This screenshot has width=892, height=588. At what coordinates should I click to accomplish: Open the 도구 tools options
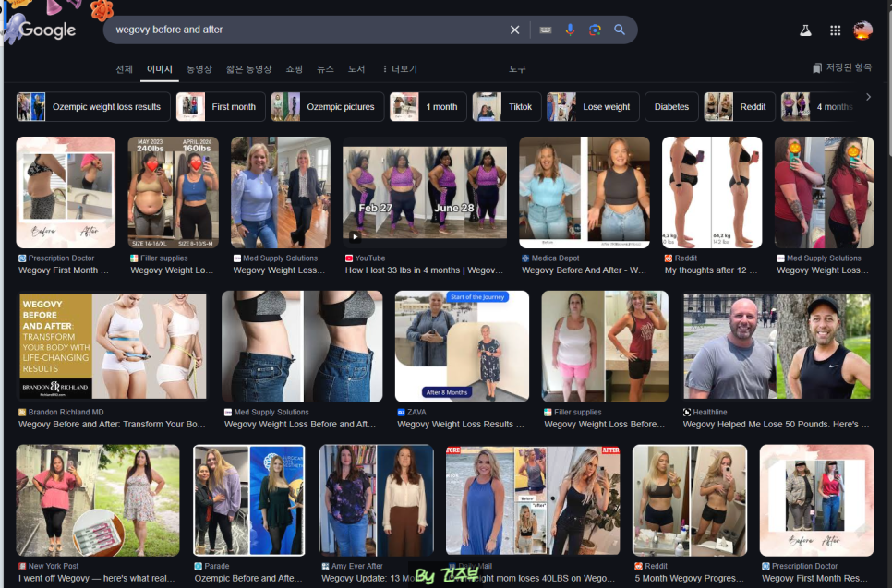517,69
